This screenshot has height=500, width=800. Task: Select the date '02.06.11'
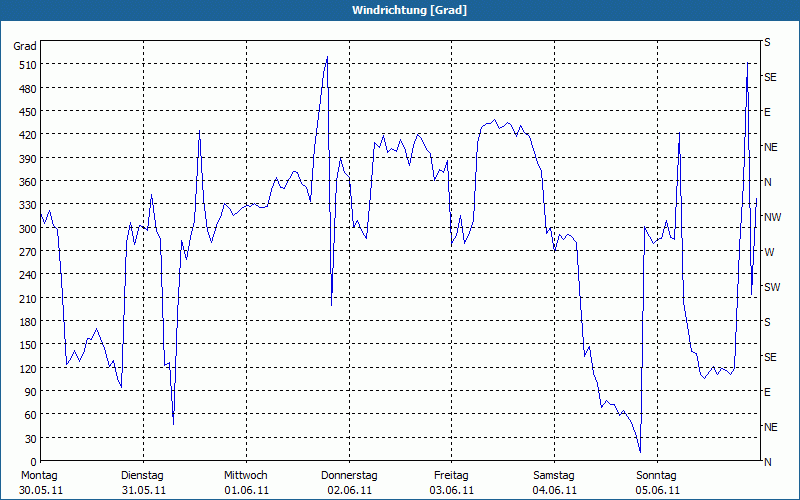(349, 491)
